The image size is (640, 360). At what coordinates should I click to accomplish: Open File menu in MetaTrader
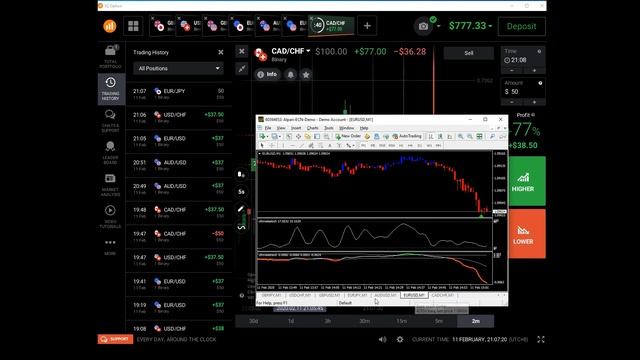tap(268, 128)
